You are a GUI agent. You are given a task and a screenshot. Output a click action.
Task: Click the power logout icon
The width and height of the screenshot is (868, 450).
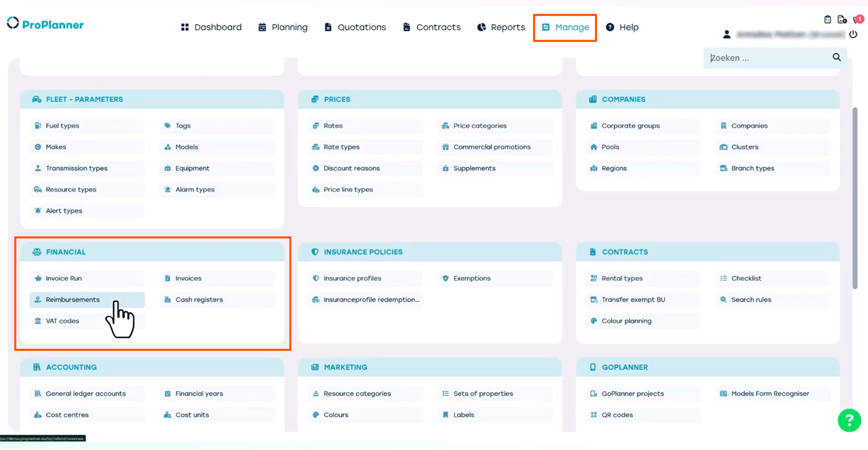[x=853, y=34]
